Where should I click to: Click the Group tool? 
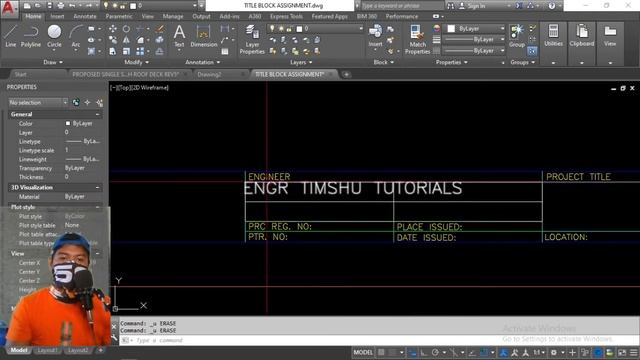pos(517,36)
